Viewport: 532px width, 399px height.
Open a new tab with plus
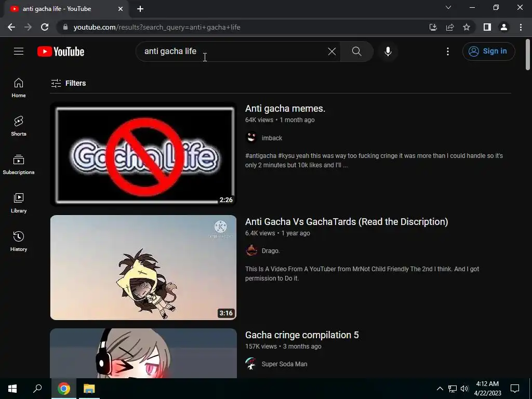(140, 9)
